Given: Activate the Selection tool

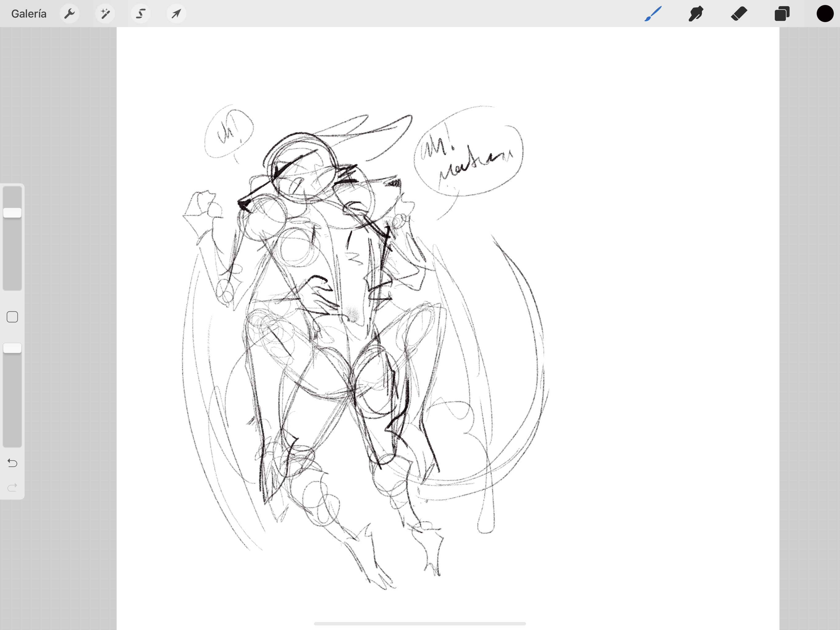Looking at the screenshot, I should (141, 14).
